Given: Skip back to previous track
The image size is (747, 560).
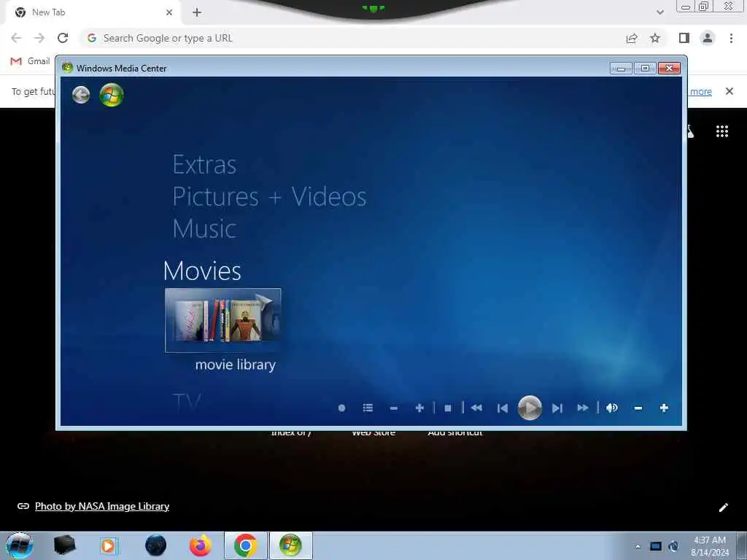Looking at the screenshot, I should 502,408.
